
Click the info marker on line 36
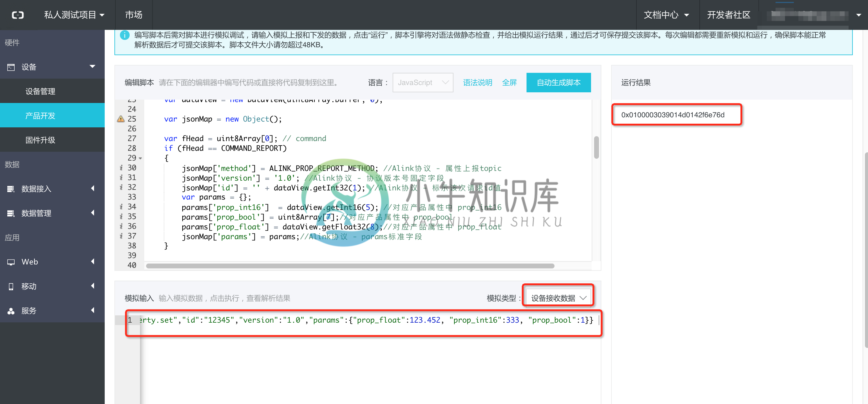click(121, 226)
